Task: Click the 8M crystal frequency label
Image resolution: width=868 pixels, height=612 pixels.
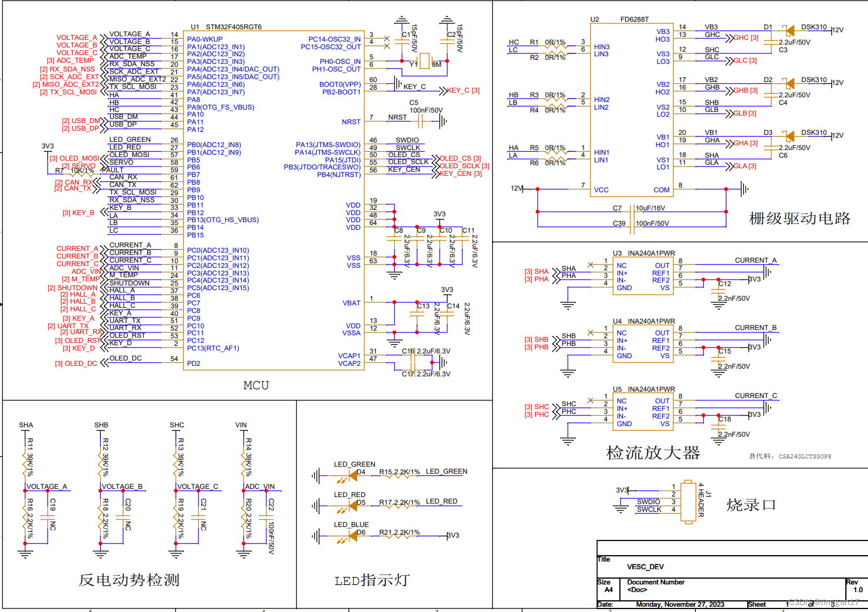Action: click(x=436, y=64)
